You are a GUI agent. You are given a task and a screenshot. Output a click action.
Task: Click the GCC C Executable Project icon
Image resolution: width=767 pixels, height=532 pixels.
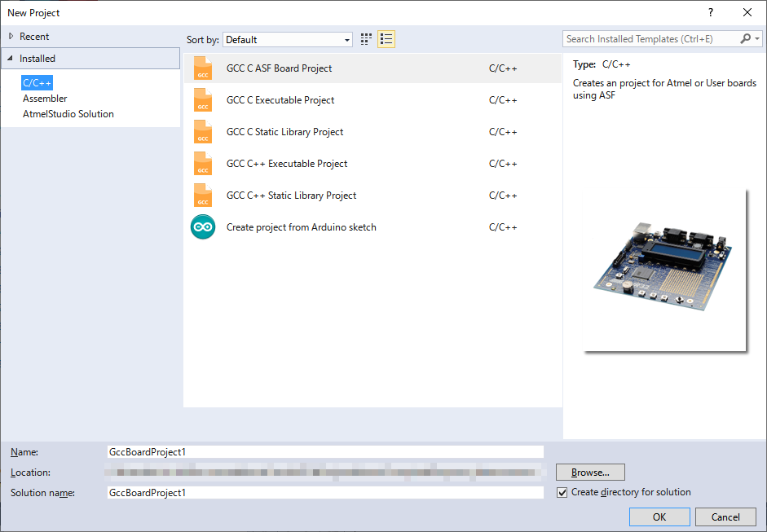pos(203,100)
